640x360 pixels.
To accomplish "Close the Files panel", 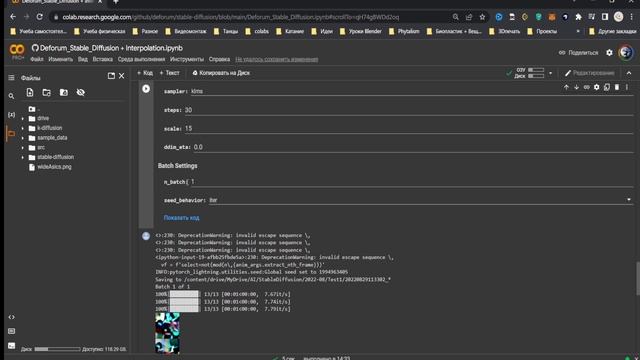I will pos(122,76).
